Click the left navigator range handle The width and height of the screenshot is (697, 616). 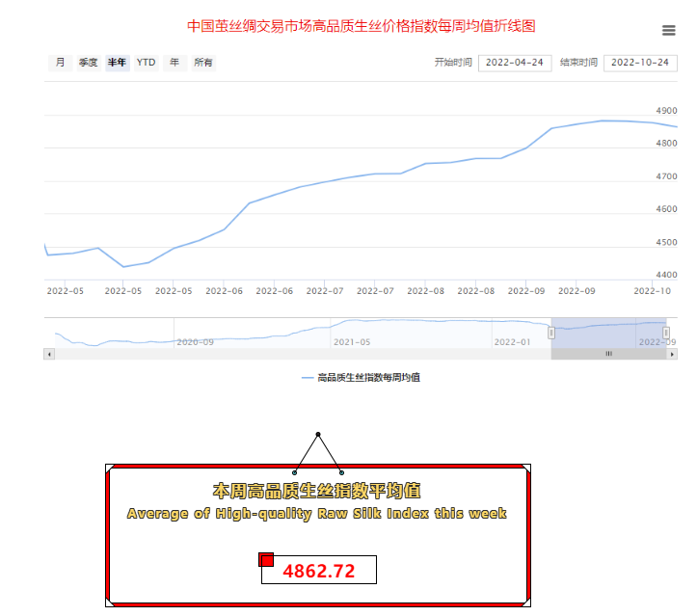[x=551, y=333]
